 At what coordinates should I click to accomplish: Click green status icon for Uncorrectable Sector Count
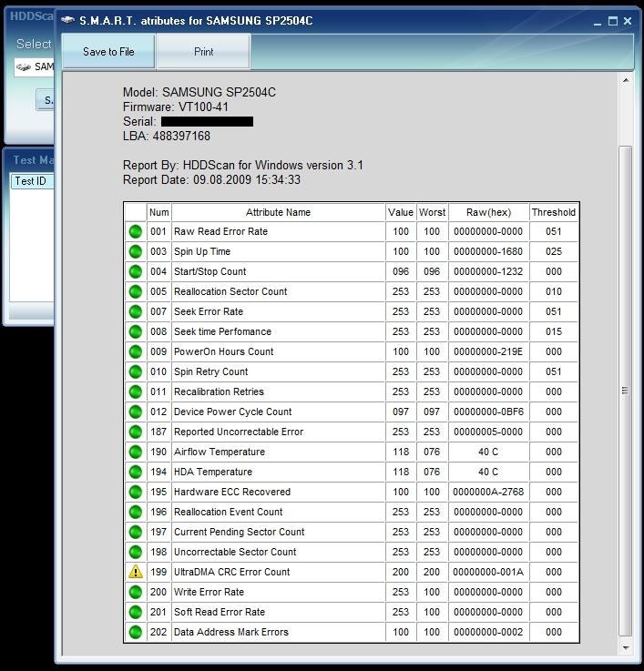click(x=136, y=552)
